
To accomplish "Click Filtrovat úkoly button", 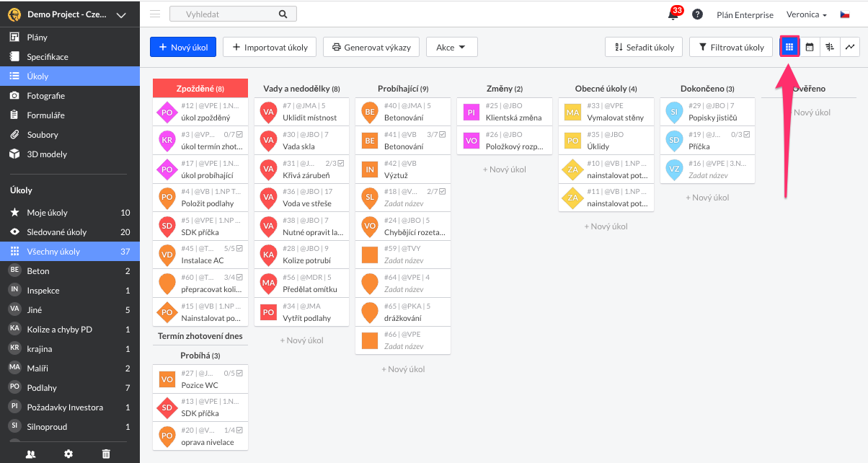I will [731, 48].
